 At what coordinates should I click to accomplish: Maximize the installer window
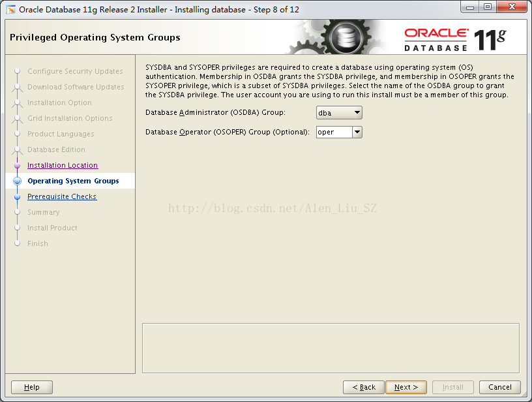tap(488, 7)
